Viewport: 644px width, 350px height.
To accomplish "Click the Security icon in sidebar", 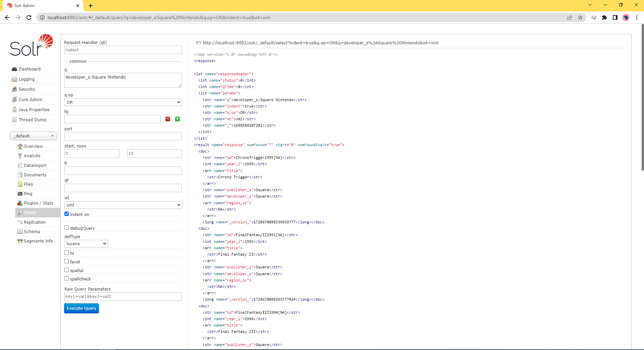I will click(14, 89).
